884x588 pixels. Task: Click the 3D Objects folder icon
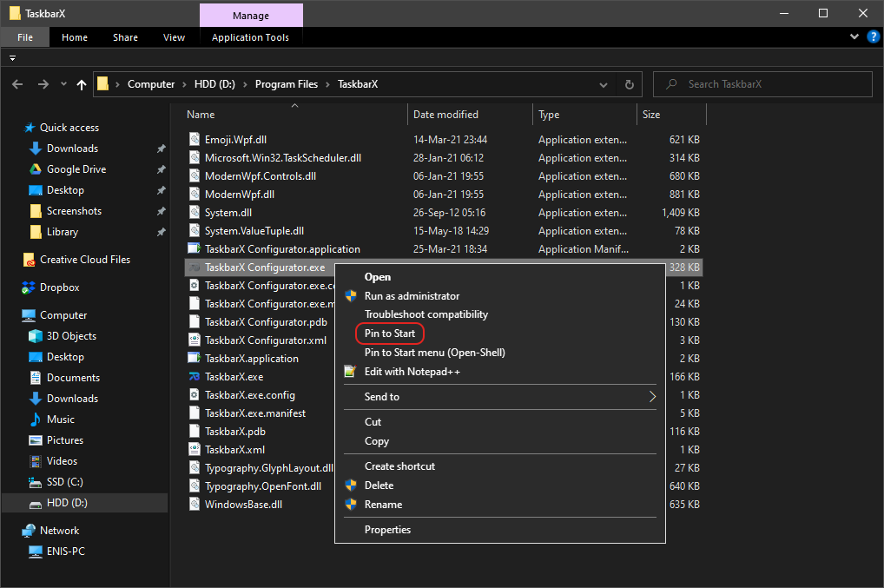(x=36, y=336)
